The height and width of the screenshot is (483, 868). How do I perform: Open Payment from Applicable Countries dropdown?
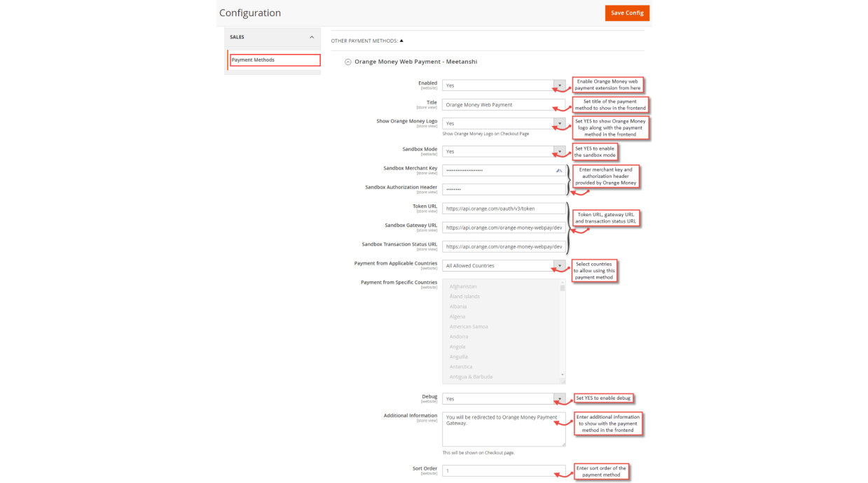point(504,265)
